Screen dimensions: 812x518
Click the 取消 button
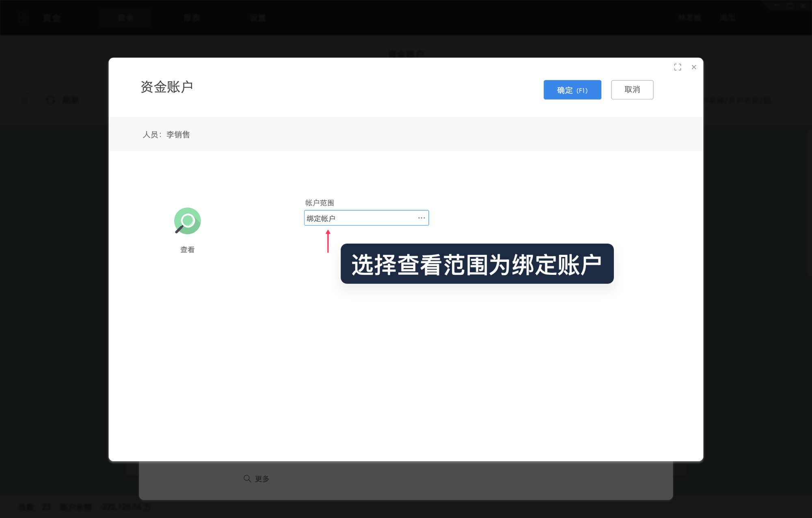pyautogui.click(x=632, y=90)
